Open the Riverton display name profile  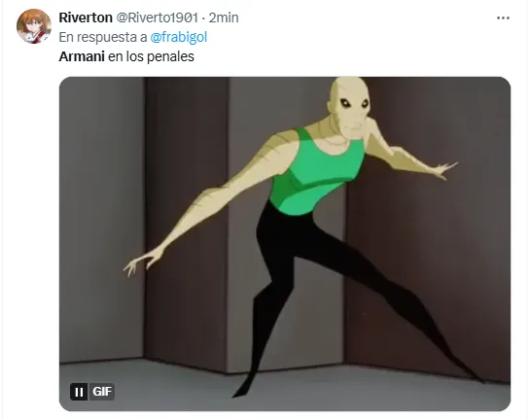point(86,17)
